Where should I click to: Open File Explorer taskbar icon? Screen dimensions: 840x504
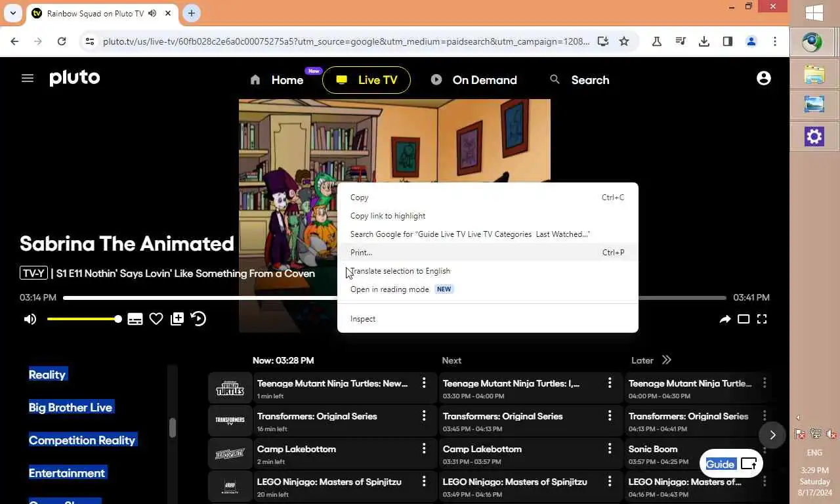coord(814,74)
